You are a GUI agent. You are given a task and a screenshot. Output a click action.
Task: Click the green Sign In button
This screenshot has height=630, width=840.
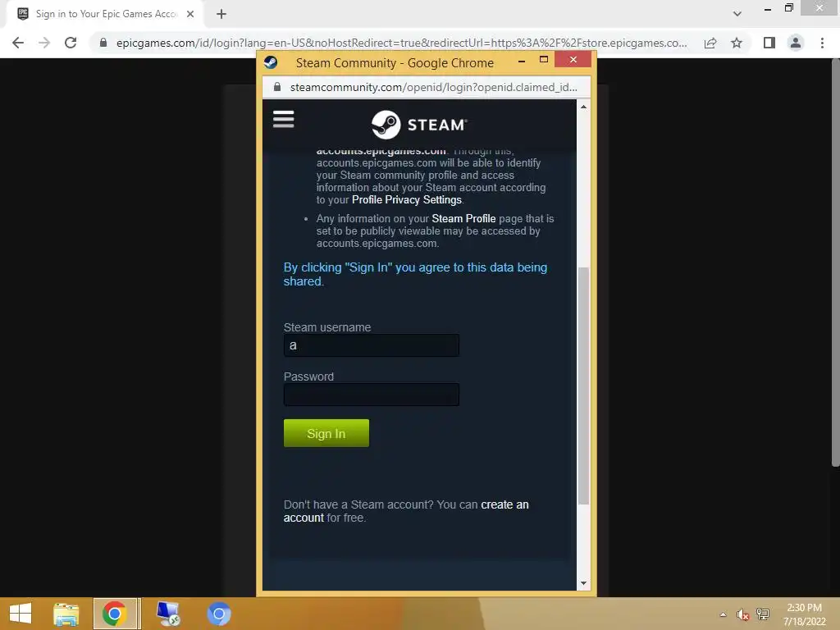[x=326, y=433]
